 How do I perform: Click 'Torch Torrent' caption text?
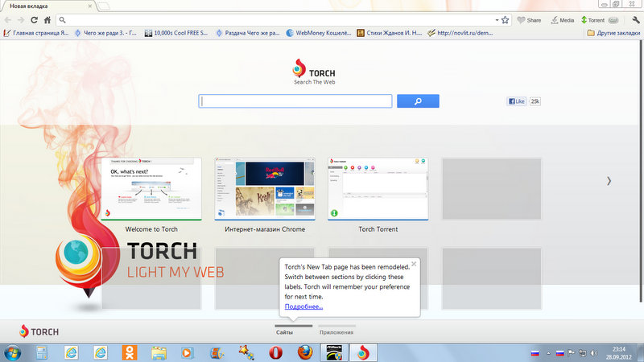pos(378,229)
